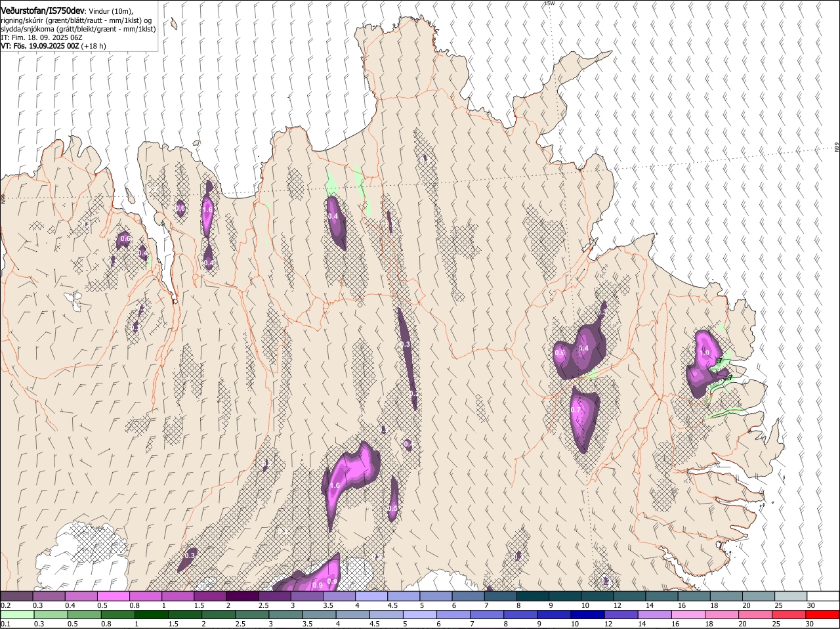
Task: Click the 15W longitude label at top
Action: point(549,3)
